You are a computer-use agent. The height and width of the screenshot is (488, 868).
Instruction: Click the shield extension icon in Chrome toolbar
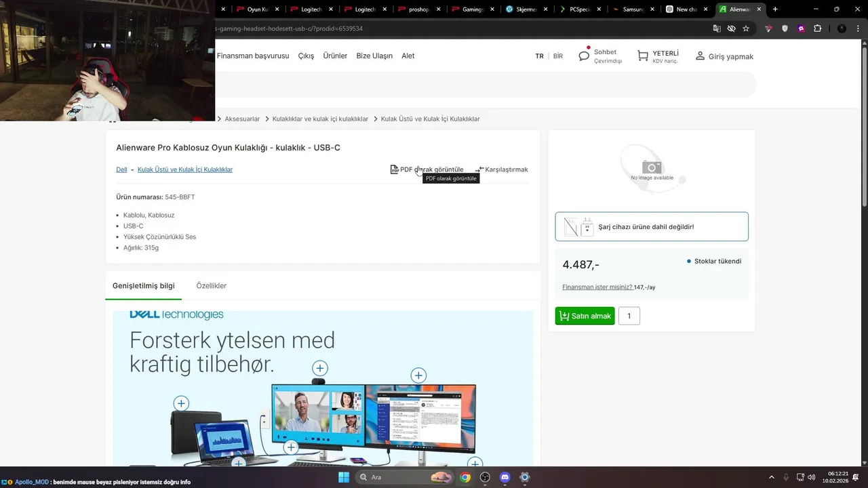(785, 28)
